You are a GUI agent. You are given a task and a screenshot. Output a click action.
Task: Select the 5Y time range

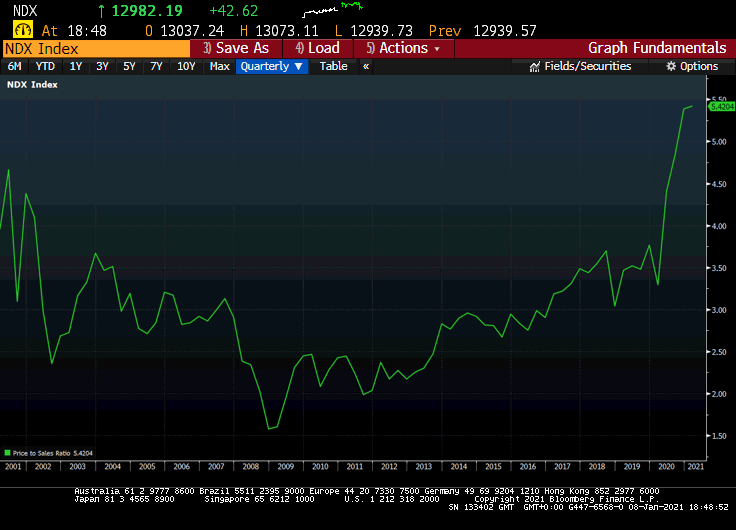(129, 66)
